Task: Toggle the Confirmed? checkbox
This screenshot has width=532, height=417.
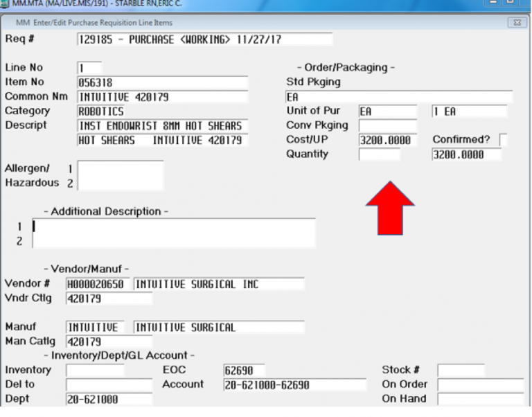Action: click(503, 140)
